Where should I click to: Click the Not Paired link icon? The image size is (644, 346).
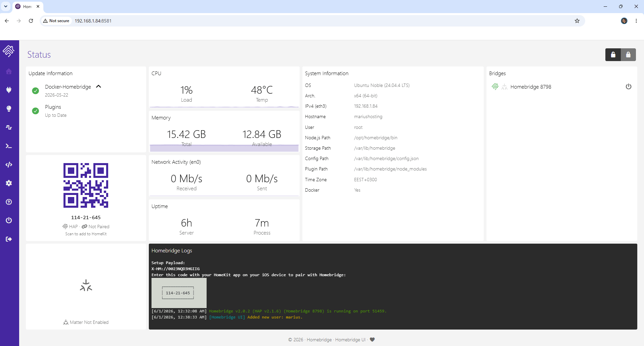point(85,227)
